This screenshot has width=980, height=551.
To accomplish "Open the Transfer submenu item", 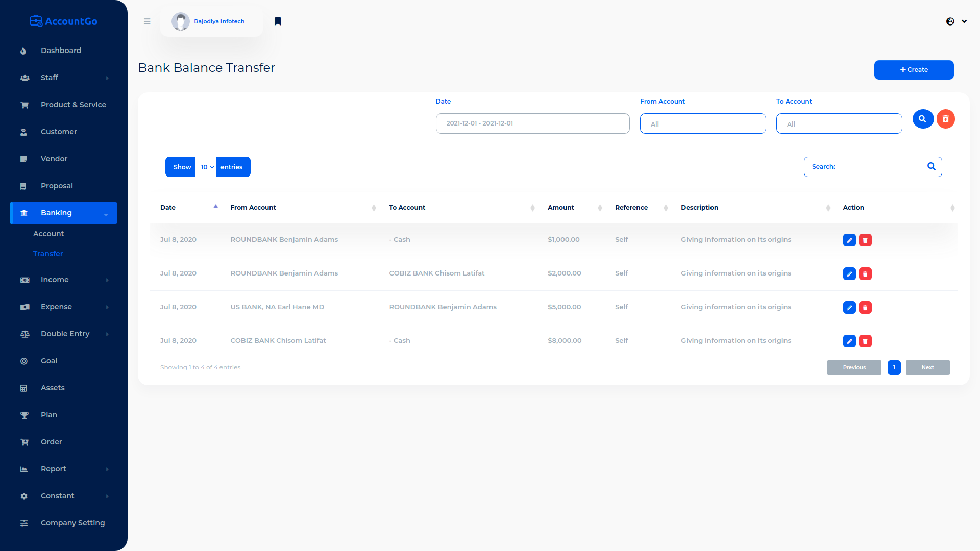I will 48,254.
